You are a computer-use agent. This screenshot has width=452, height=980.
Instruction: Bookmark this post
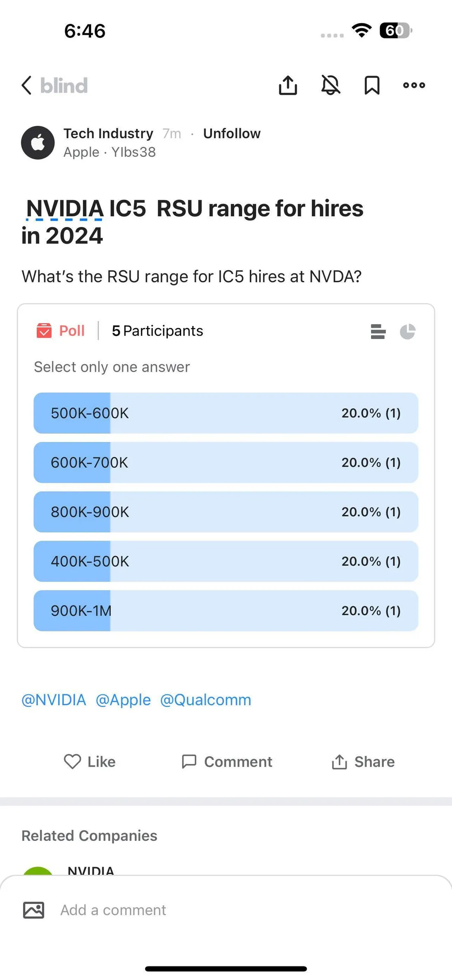coord(372,85)
